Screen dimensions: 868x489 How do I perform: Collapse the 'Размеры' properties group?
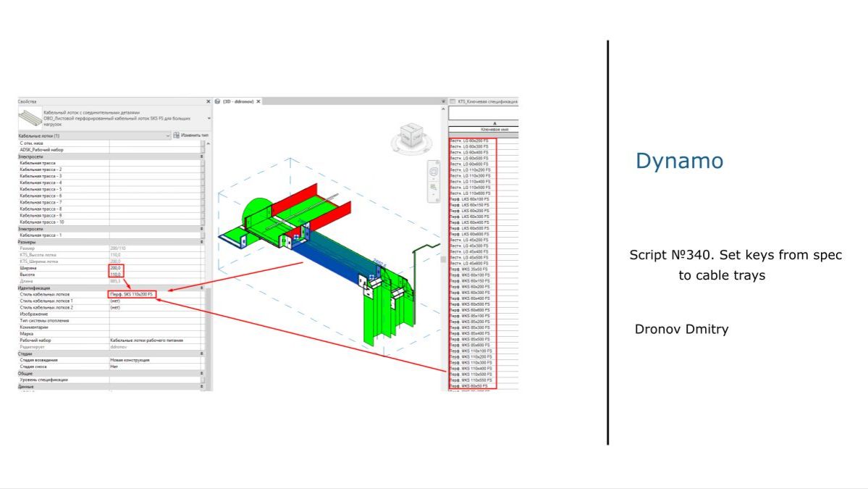pos(201,242)
